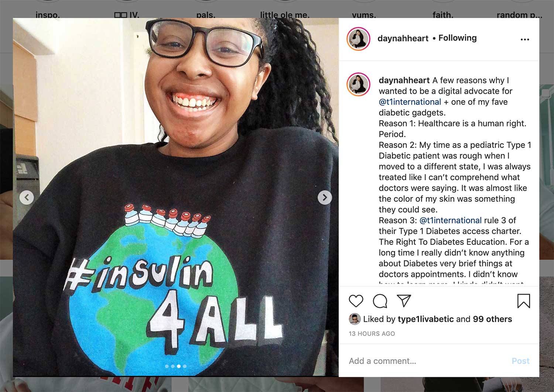554x392 pixels.
Task: Like the post with the heart icon
Action: click(356, 301)
